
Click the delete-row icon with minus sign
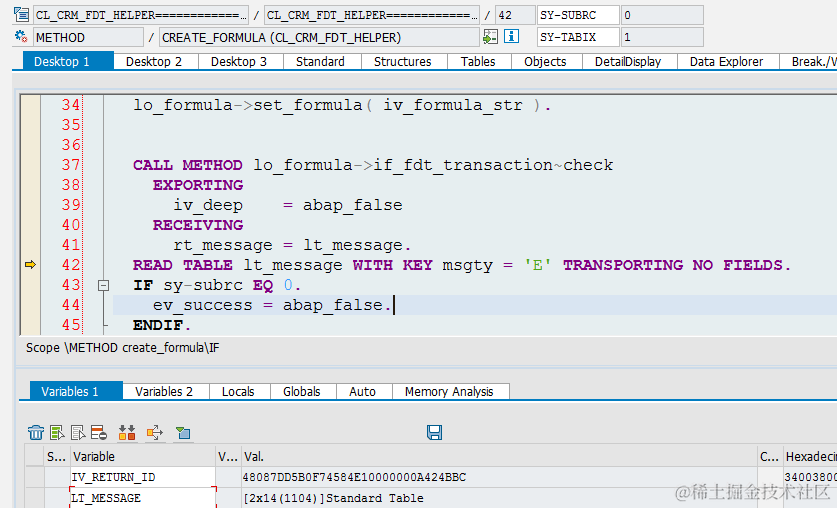pos(99,432)
